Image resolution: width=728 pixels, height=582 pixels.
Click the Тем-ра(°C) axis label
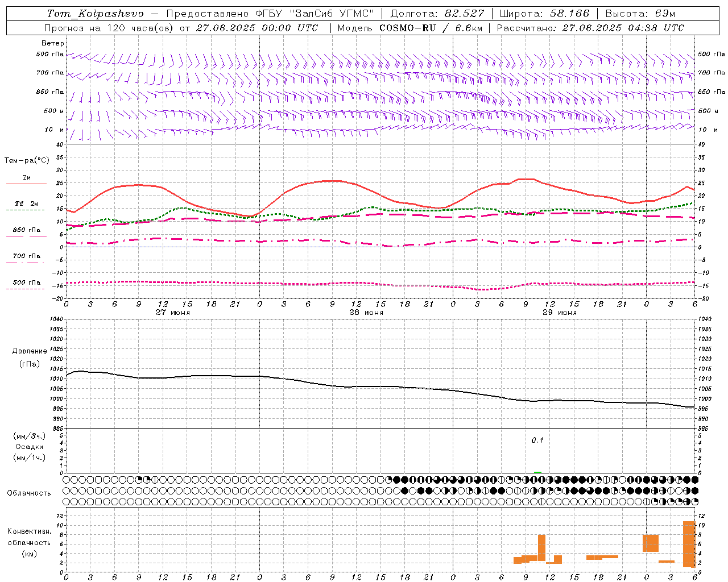(27, 161)
